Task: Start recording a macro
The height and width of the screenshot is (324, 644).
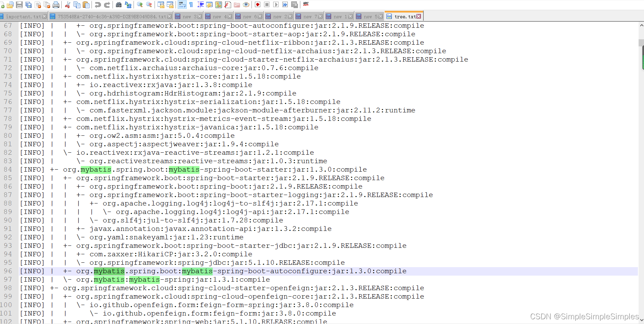Action: click(x=257, y=5)
